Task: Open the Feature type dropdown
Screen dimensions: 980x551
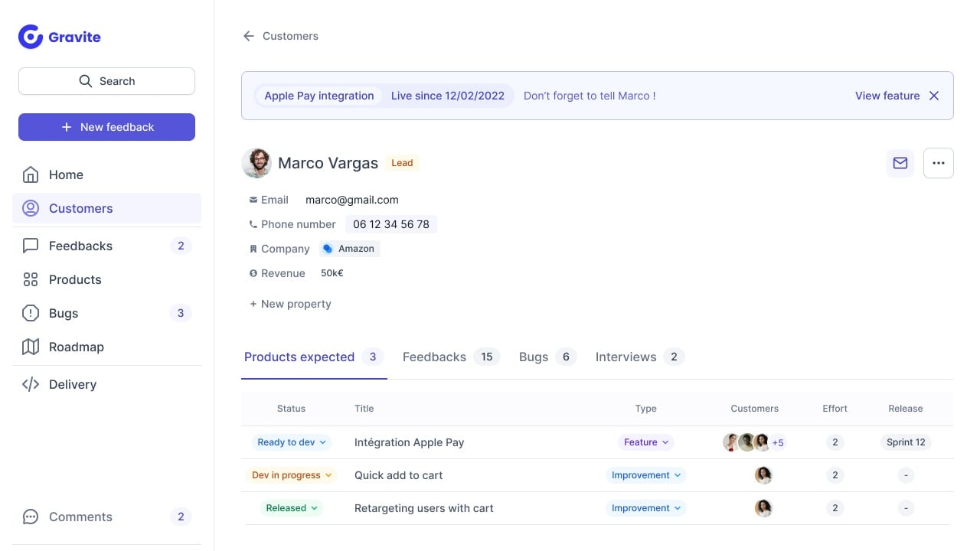Action: click(646, 442)
